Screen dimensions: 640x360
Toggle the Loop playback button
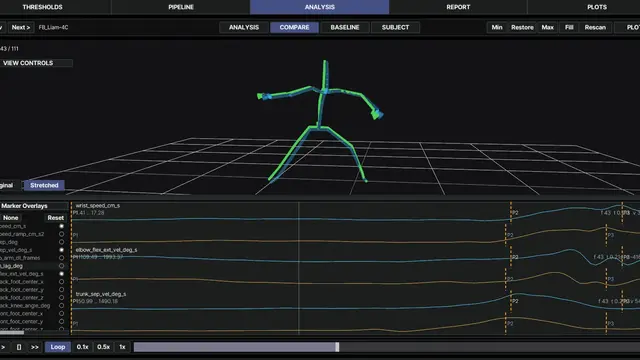click(58, 347)
